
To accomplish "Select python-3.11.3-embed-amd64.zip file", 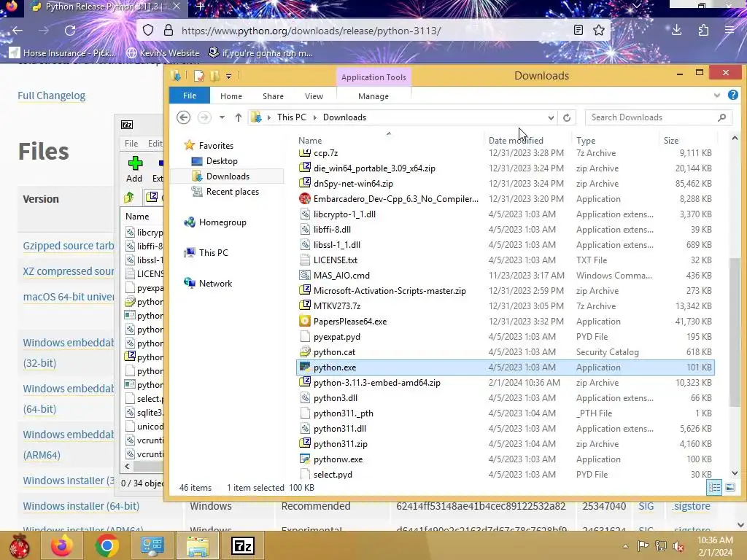I will tap(505, 382).
